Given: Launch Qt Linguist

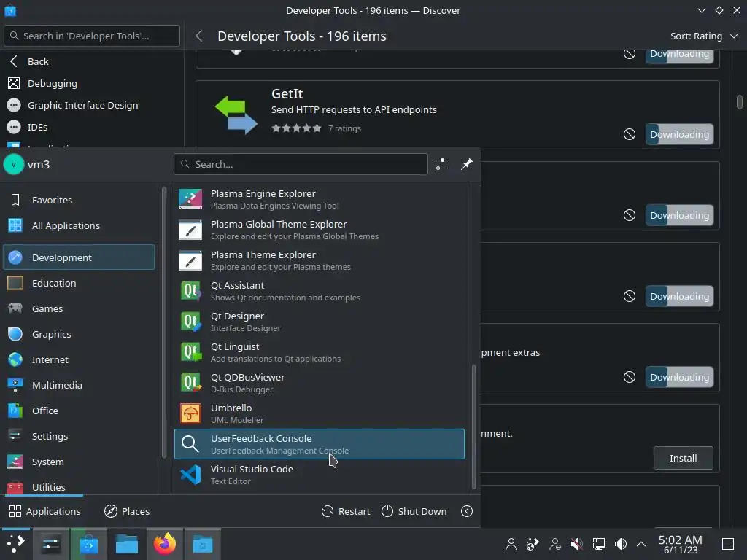Looking at the screenshot, I should pyautogui.click(x=320, y=352).
